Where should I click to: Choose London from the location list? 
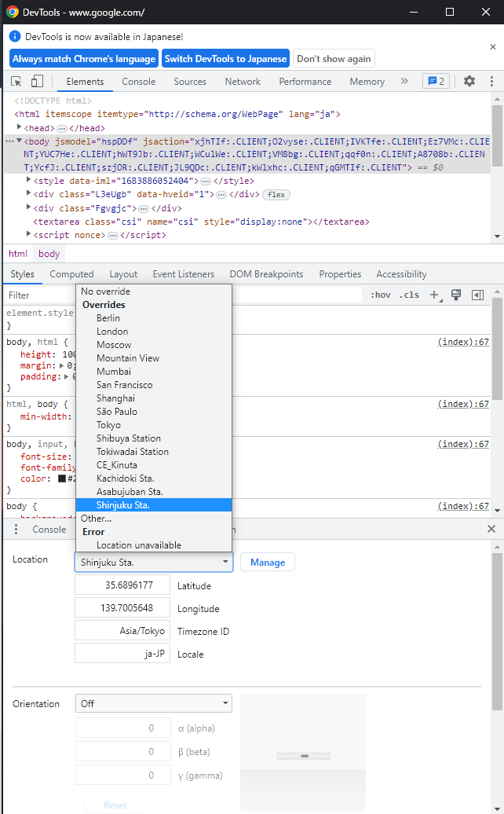tap(154, 332)
